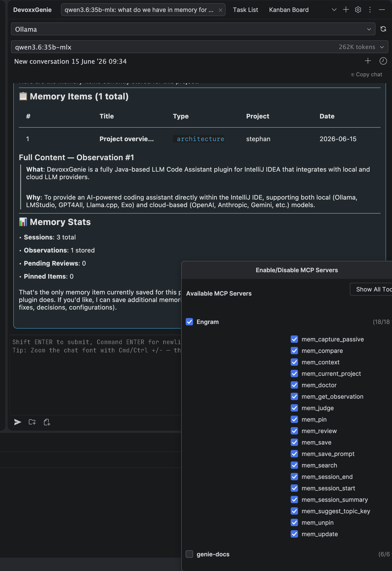Click the 'Sessions: 3 total' line

tap(50, 237)
